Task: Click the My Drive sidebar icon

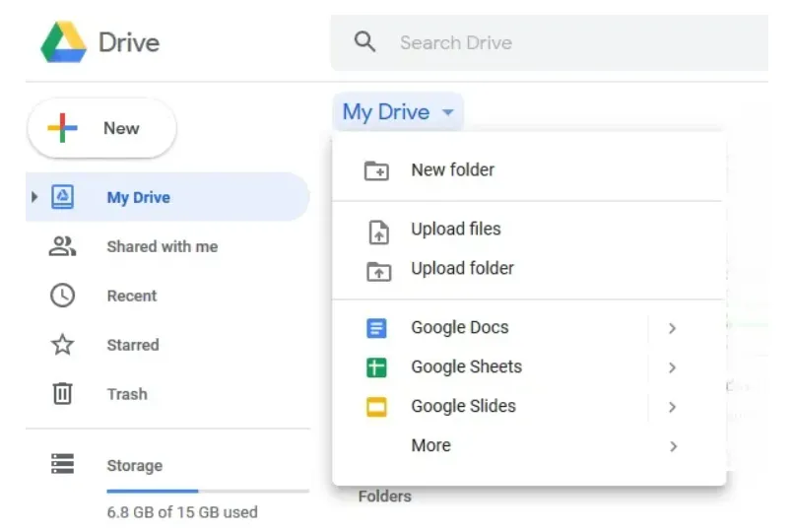Action: point(62,196)
